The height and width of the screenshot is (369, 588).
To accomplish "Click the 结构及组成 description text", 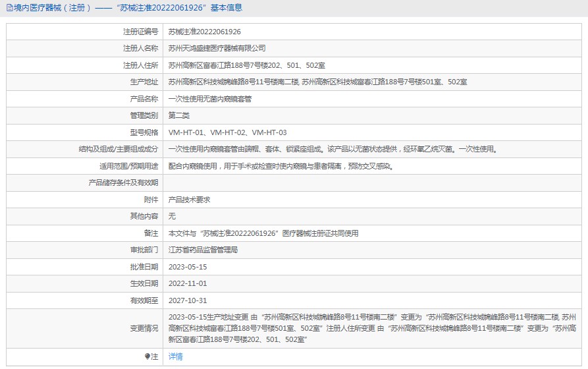I will click(x=332, y=150).
